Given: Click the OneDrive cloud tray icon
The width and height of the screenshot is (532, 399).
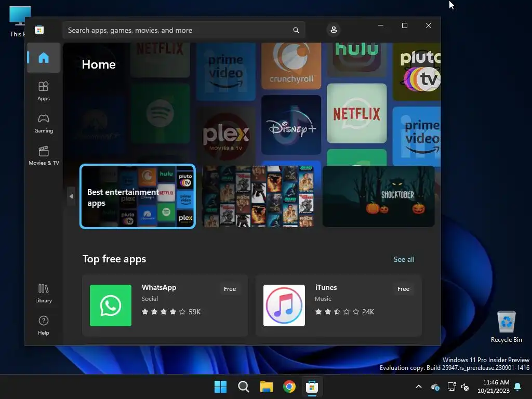Looking at the screenshot, I should tap(435, 387).
